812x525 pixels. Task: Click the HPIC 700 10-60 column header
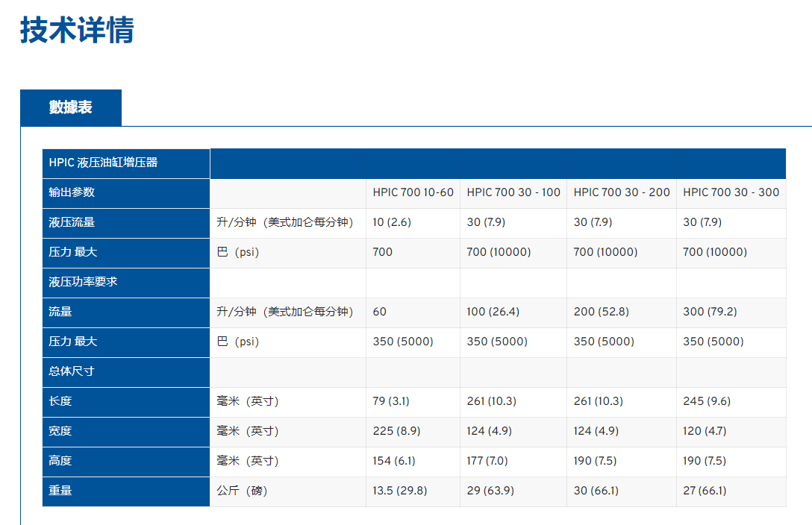(x=413, y=192)
